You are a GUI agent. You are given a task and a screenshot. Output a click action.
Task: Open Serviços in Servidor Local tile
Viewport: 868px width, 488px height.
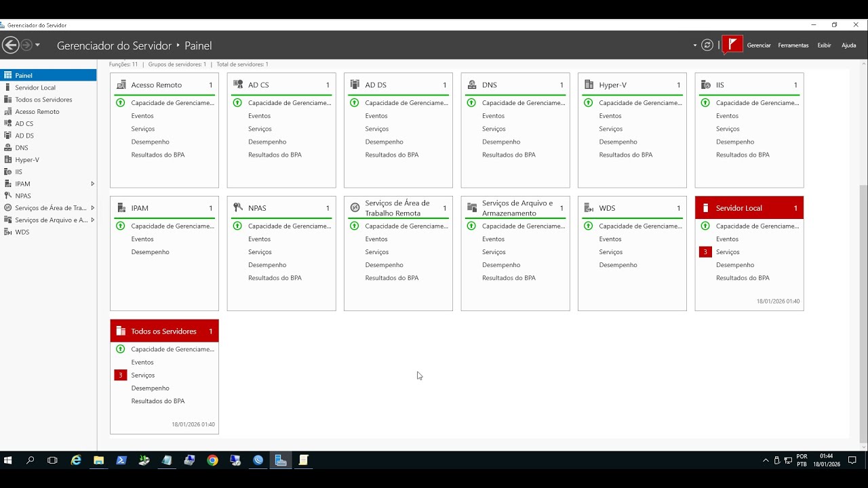728,252
